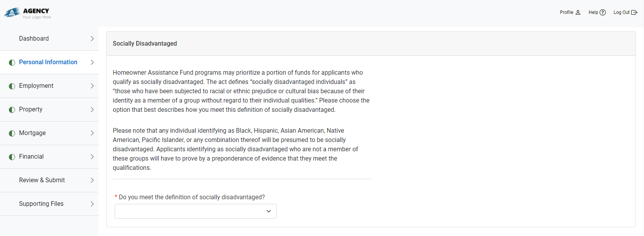Click the Profile link

tap(566, 12)
